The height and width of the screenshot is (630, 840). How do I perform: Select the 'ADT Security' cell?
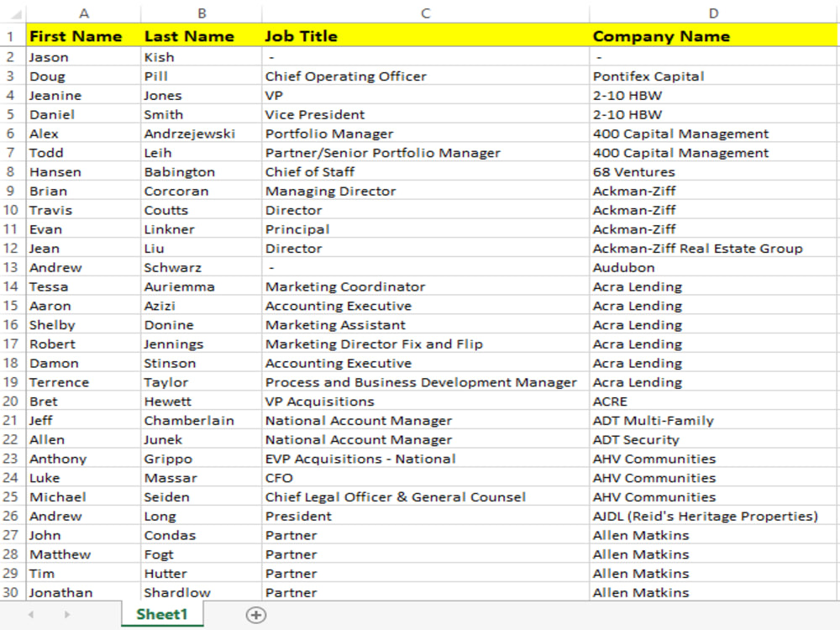(713, 439)
